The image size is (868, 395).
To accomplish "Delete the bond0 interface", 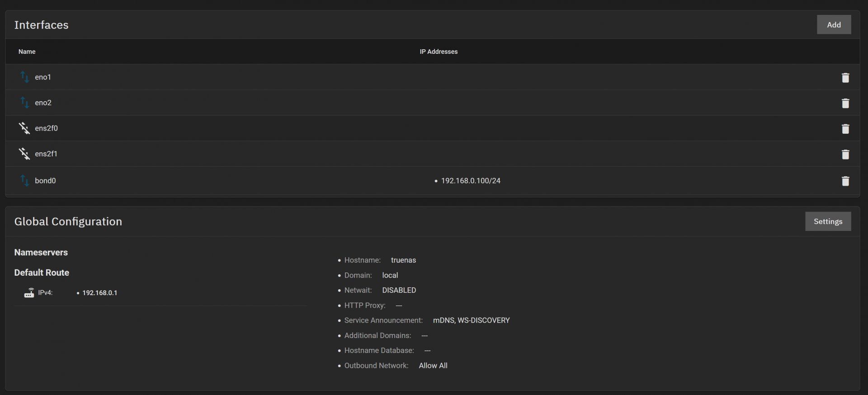I will pyautogui.click(x=845, y=181).
